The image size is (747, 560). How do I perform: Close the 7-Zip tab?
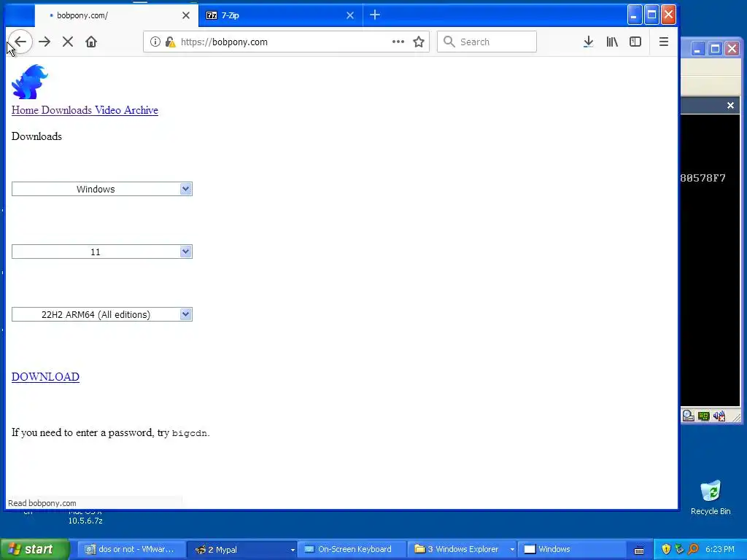[350, 15]
